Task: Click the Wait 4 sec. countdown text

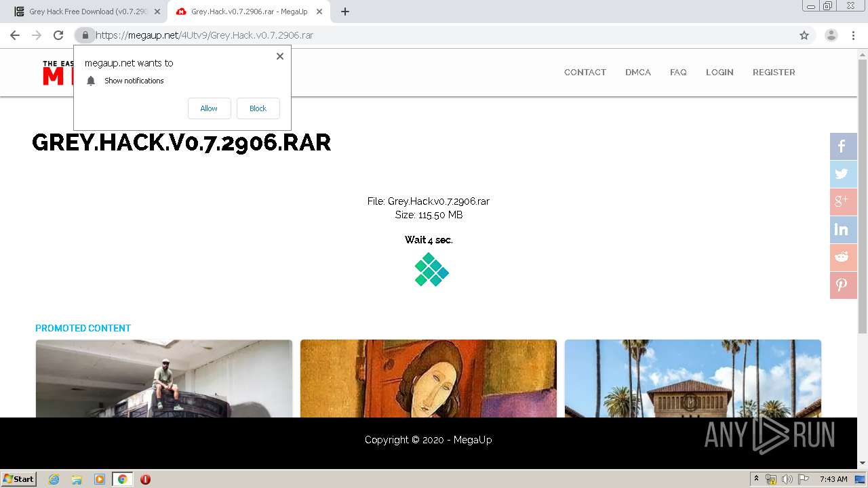Action: pyautogui.click(x=429, y=240)
